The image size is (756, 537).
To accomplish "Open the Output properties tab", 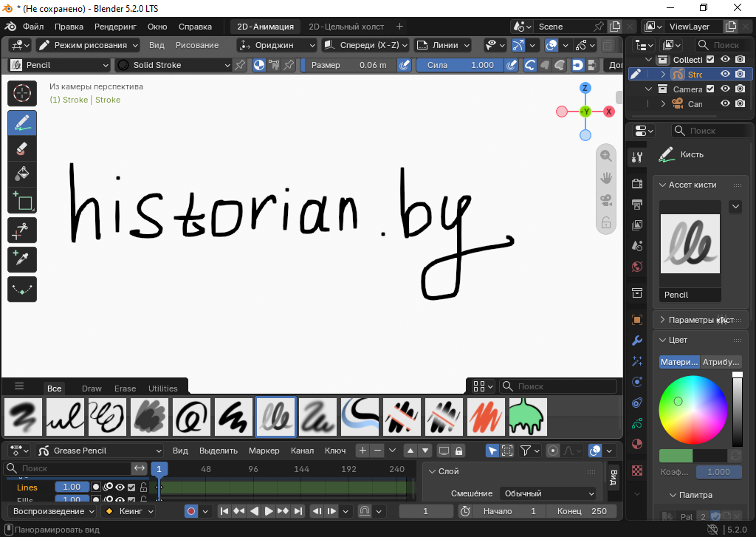I will [x=637, y=204].
